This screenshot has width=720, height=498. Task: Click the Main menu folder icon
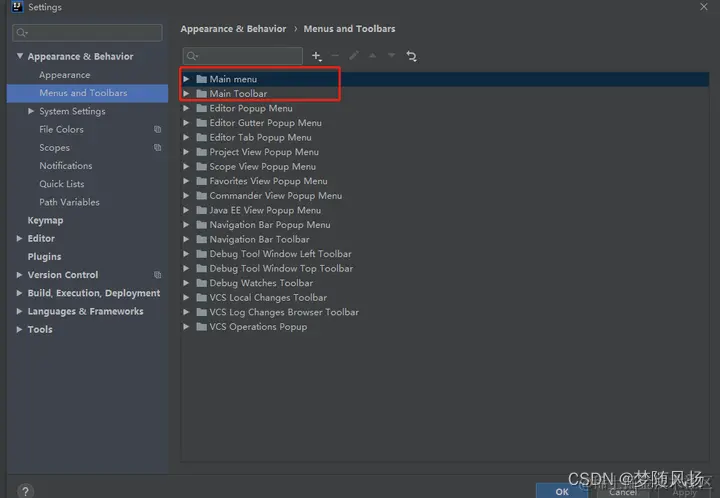click(x=202, y=79)
